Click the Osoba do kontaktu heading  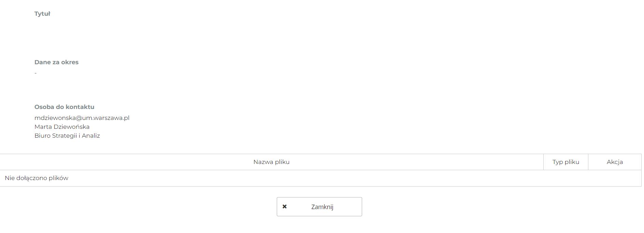click(x=64, y=107)
